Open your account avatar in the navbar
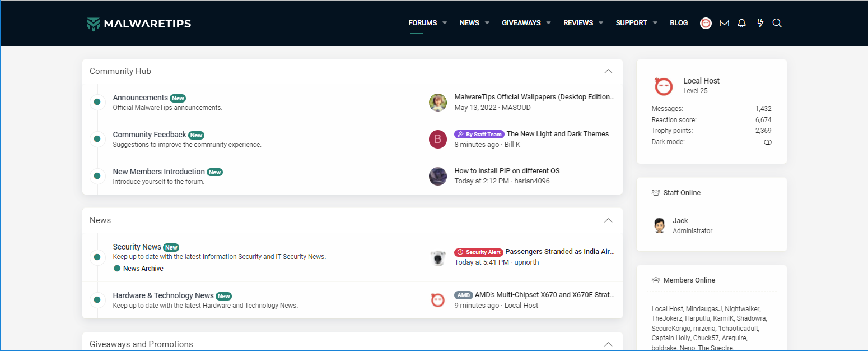The image size is (868, 351). (x=706, y=23)
